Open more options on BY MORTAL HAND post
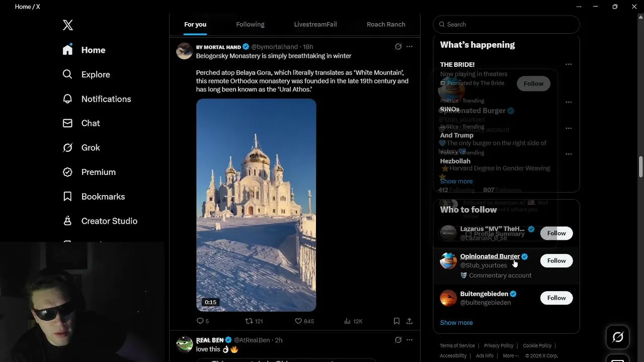644x362 pixels. tap(410, 47)
